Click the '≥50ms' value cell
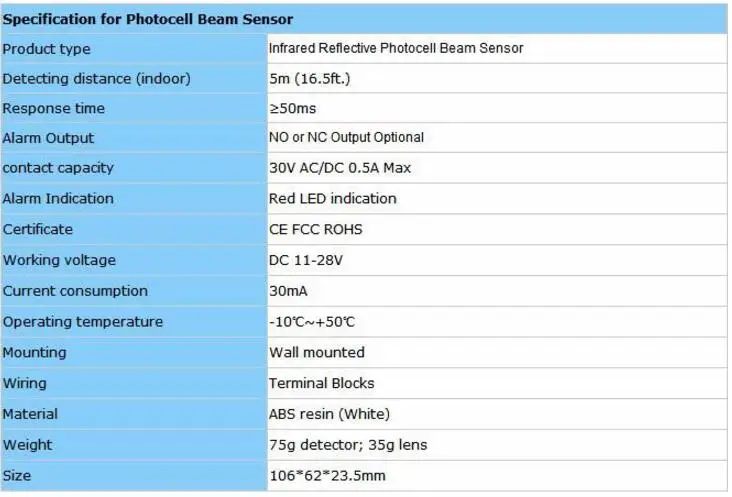Screen dimensions: 732x497 pos(497,108)
